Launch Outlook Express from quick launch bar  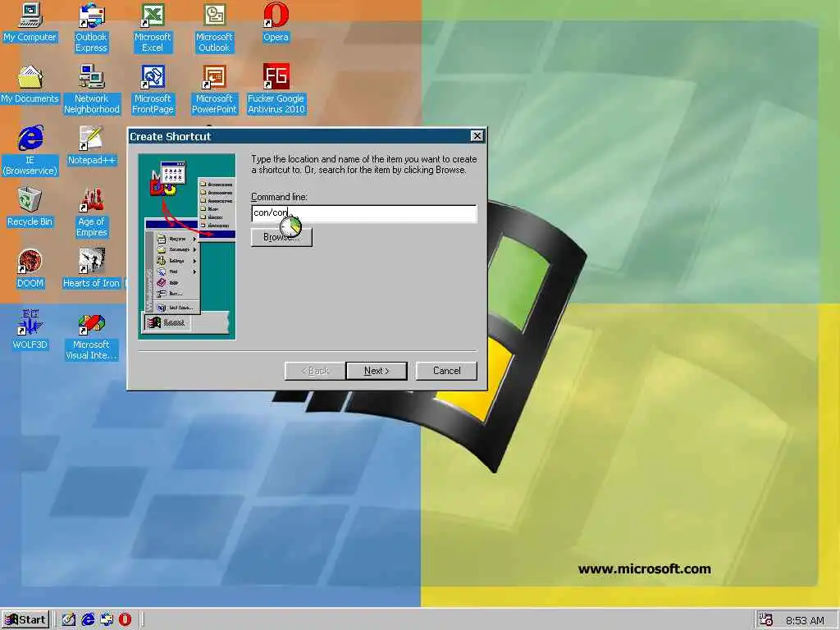107,620
